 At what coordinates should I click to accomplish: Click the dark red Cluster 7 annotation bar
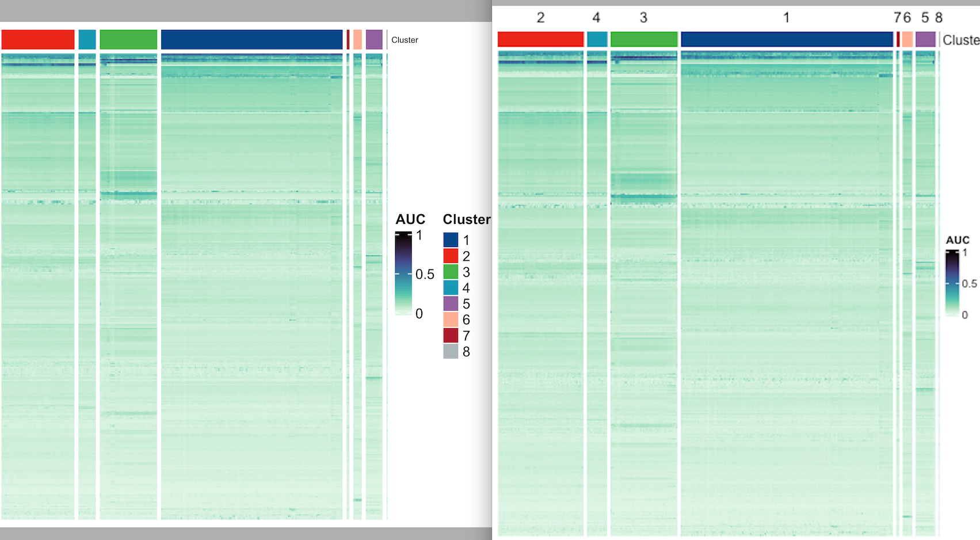tap(348, 39)
